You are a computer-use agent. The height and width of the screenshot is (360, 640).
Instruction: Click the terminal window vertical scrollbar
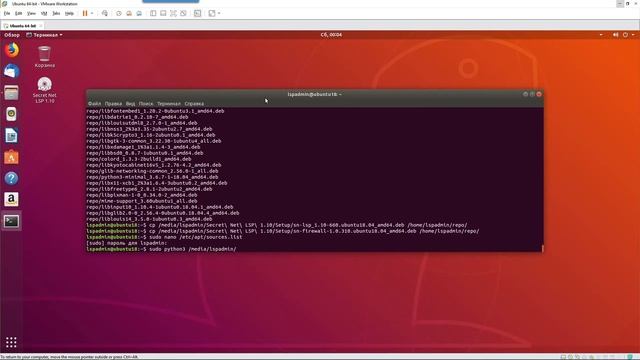pos(542,249)
